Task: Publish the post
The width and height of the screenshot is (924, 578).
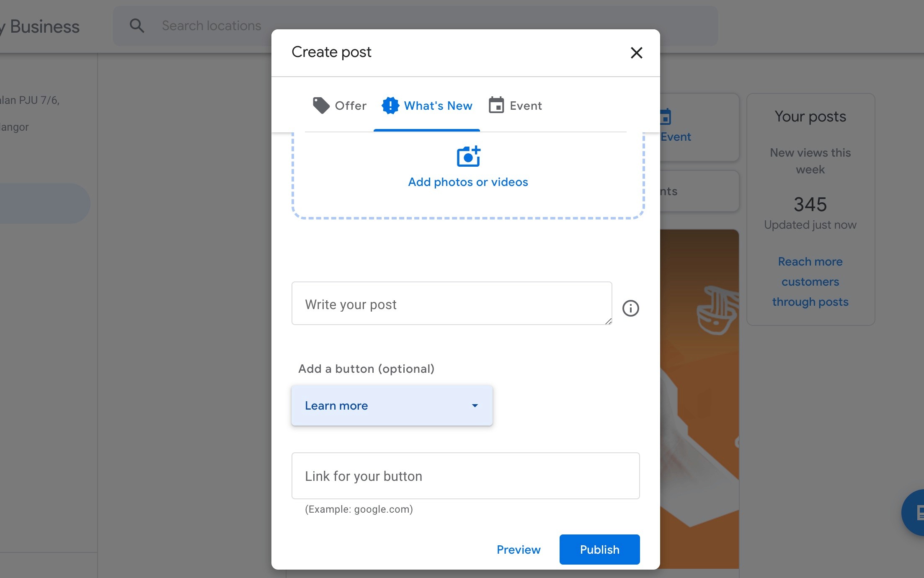Action: click(x=599, y=550)
